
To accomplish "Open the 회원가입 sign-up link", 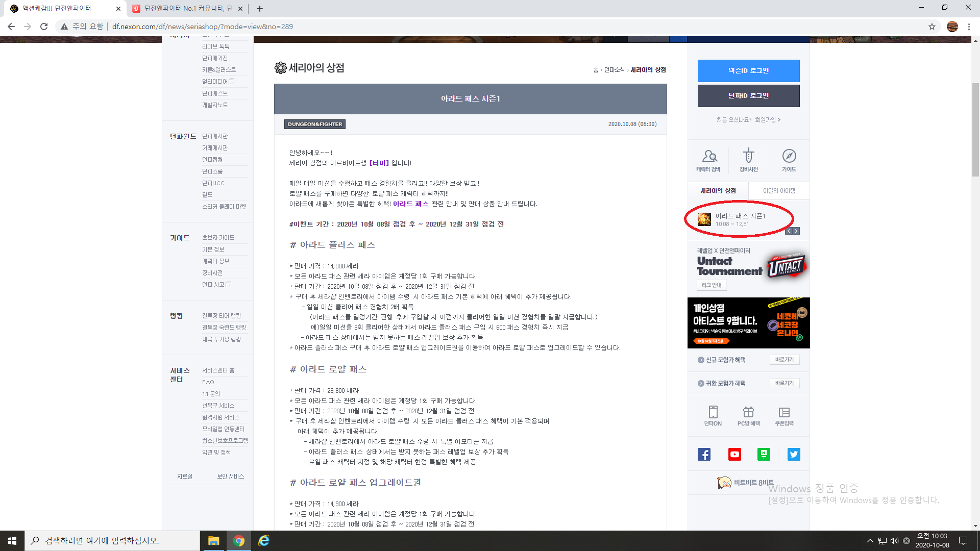I will coord(768,120).
